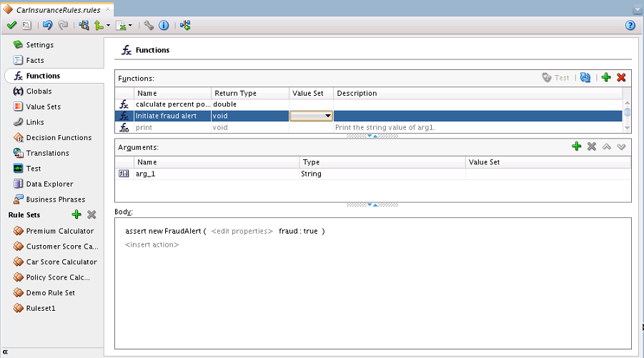Delete selected function with red X
The height and width of the screenshot is (358, 644).
tap(621, 78)
